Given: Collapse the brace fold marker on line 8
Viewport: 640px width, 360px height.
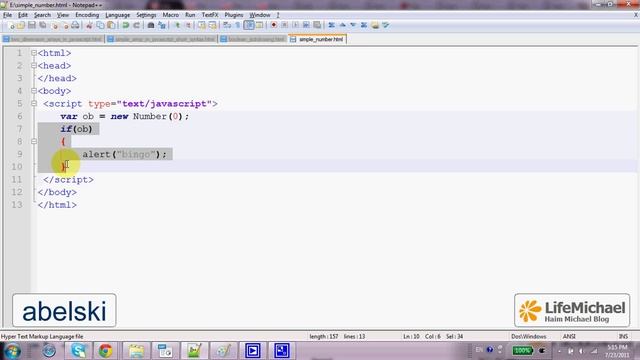Looking at the screenshot, I should click(x=34, y=142).
